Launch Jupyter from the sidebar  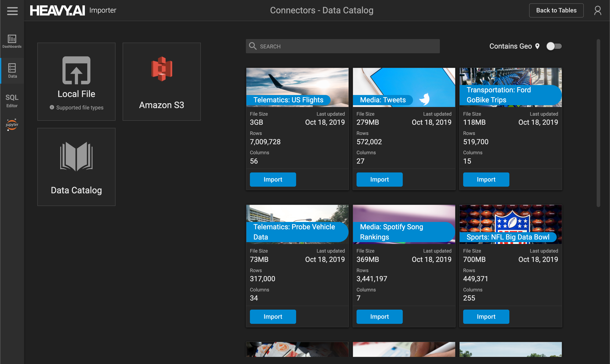tap(12, 125)
